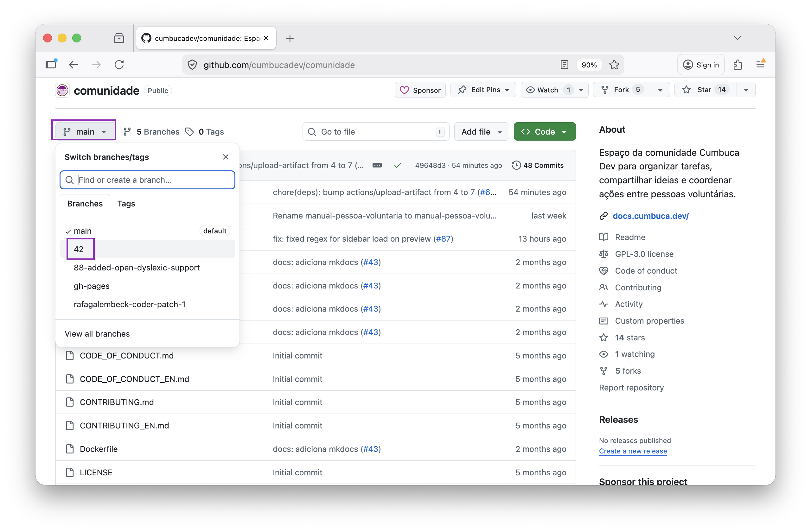Image resolution: width=811 pixels, height=532 pixels.
Task: Open the 0 Tags link
Action: tap(204, 132)
